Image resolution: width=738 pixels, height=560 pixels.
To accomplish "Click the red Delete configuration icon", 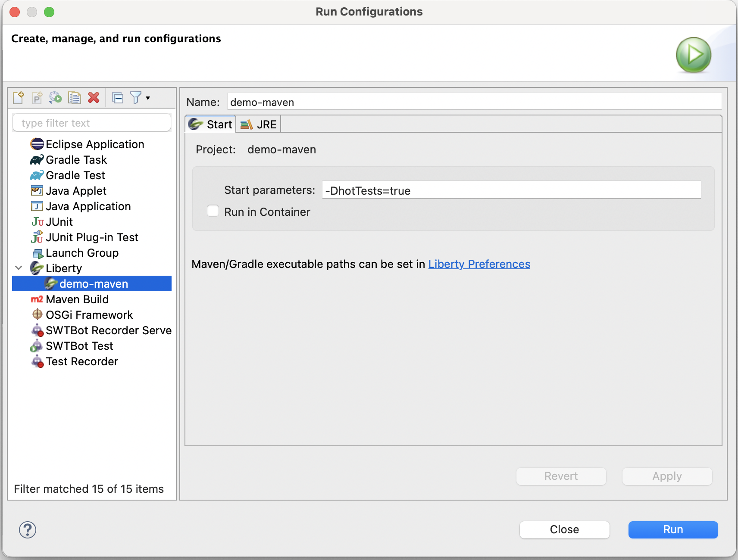I will coord(94,98).
